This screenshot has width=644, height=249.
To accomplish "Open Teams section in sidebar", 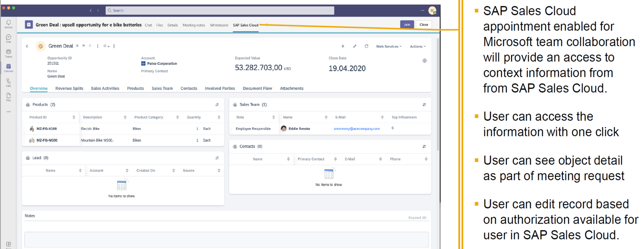I will [x=9, y=53].
